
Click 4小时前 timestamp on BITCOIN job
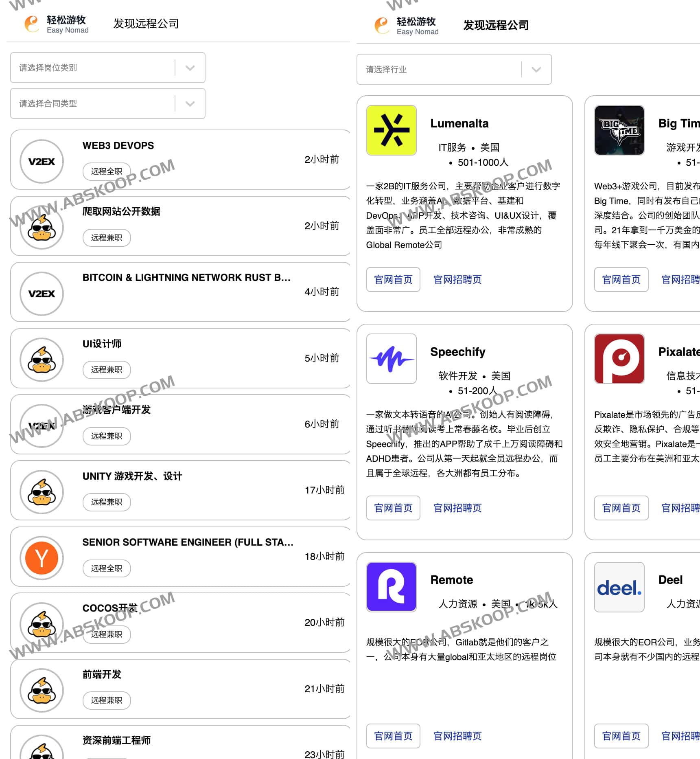322,292
